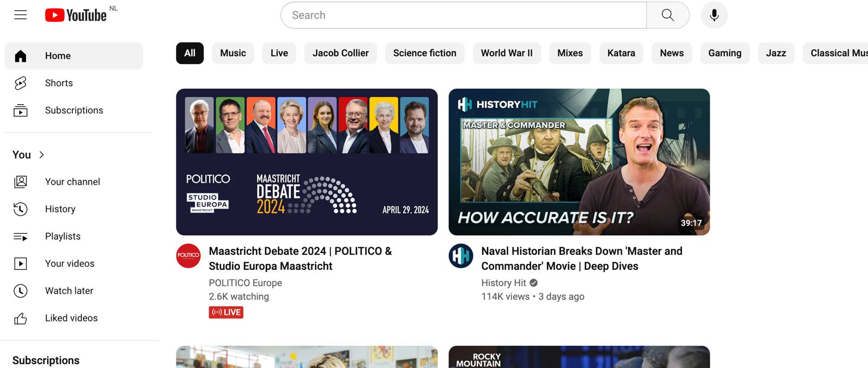Click the 2.6K watching text
868x368 pixels.
(239, 296)
